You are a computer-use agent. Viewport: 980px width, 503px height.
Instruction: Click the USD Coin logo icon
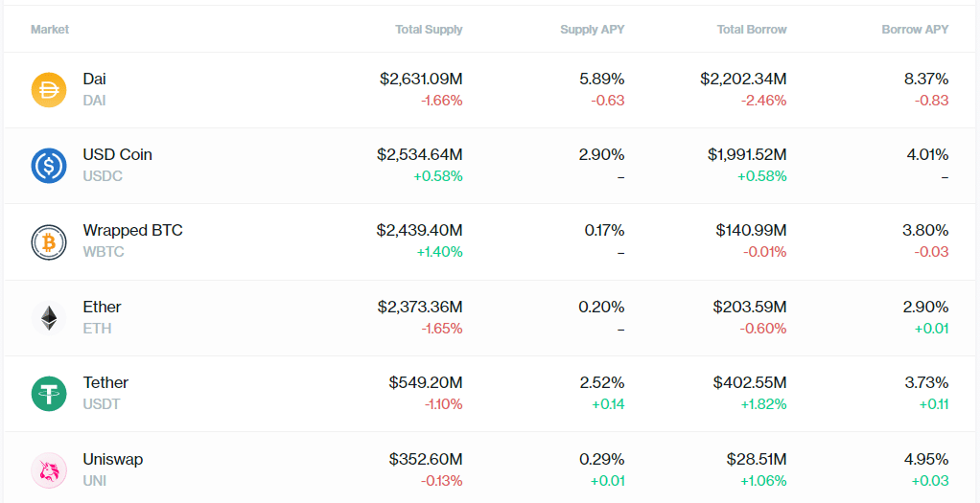click(x=49, y=166)
